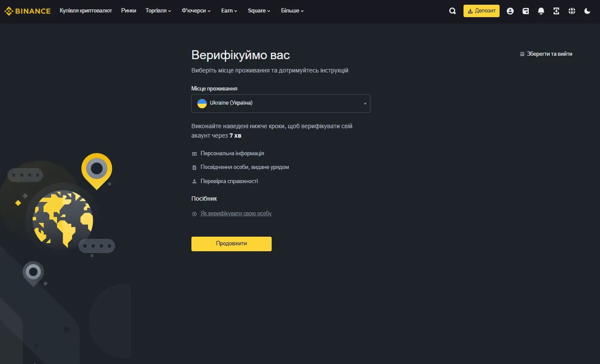Screen dimensions: 600x364
Task: Open Як верифікувати свою особу link
Action: (236, 214)
